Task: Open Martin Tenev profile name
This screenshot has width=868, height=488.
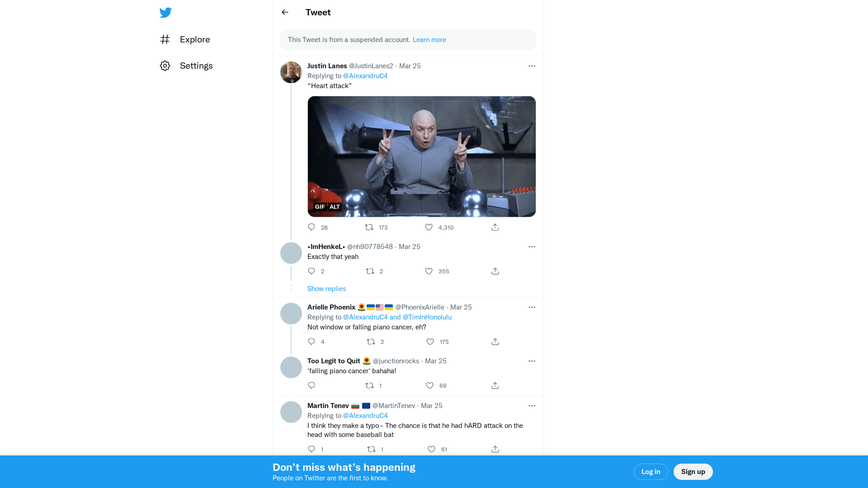Action: tap(328, 406)
